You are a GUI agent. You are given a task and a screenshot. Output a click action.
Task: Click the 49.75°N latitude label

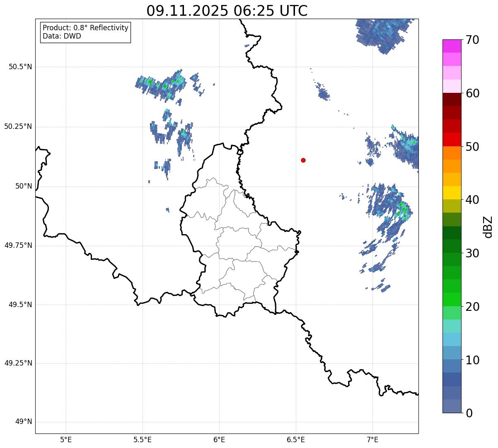(x=18, y=245)
